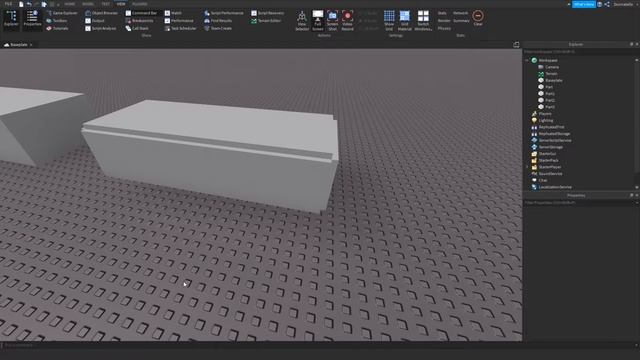This screenshot has height=360, width=640.
Task: Open the Breakpoints window
Action: pos(140,21)
